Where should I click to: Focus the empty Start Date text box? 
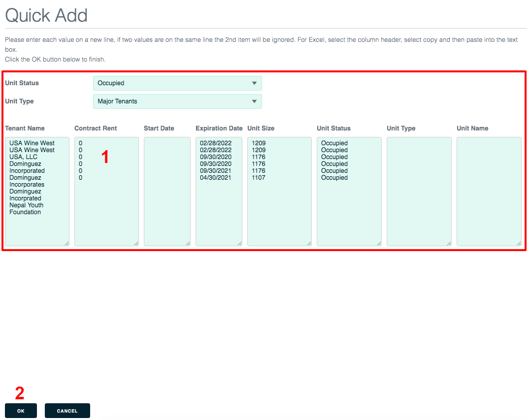click(167, 191)
